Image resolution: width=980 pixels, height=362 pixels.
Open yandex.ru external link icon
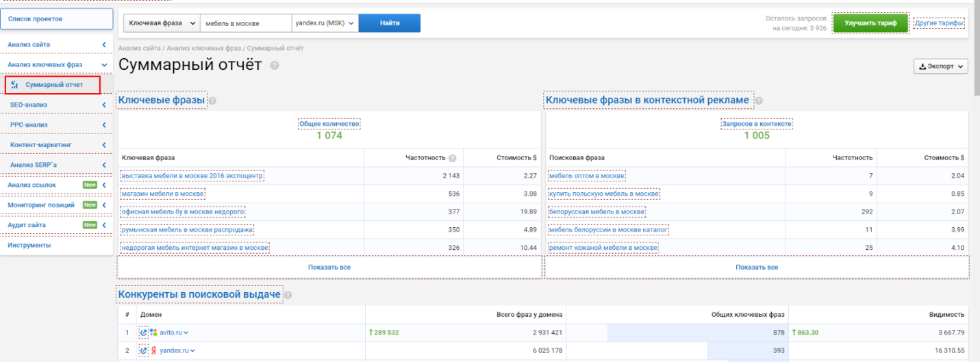(144, 351)
